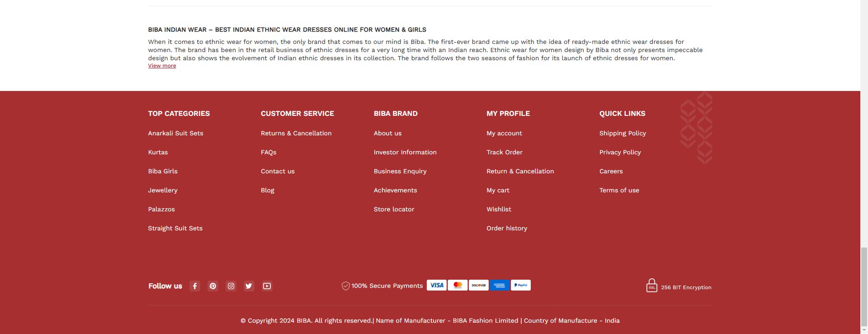Expand description with View more link
Viewport: 868px width, 334px height.
click(x=162, y=66)
